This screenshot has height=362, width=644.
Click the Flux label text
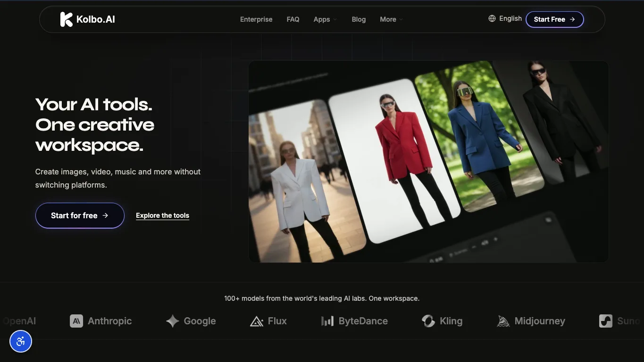[x=277, y=321]
